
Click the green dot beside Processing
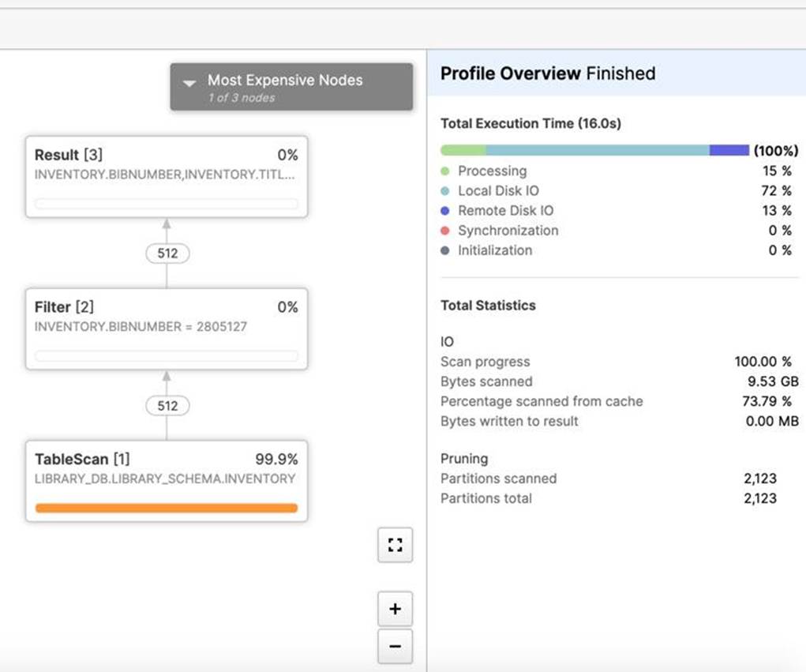click(x=445, y=171)
